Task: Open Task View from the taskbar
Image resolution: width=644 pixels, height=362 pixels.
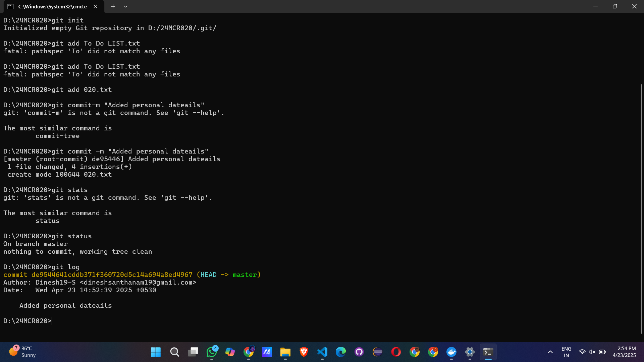Action: (x=193, y=352)
